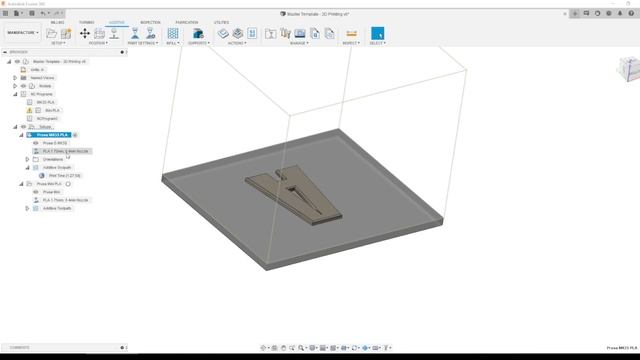Collapse the Prusa Mini PLA setup
Viewport: 640px width, 360px height.
21,184
